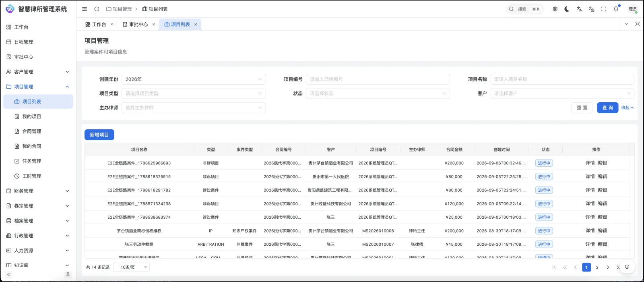Image resolution: width=644 pixels, height=282 pixels.
Task: Click 进行中 status tag for 张三劳动仲裁案
Action: 544,244
